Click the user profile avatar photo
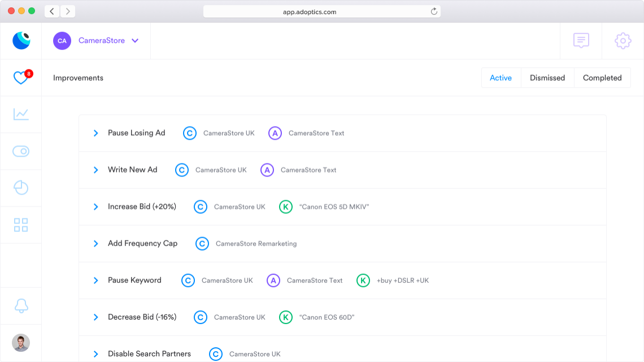This screenshot has height=362, width=644. (21, 343)
